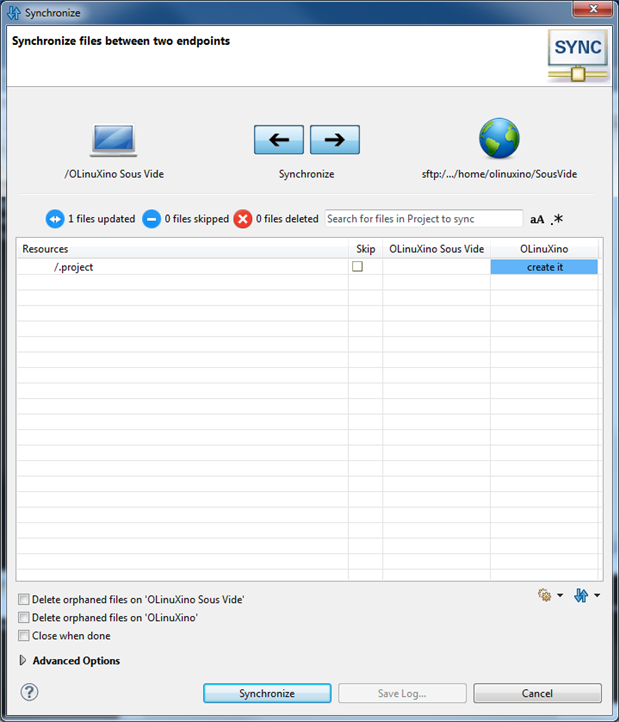The width and height of the screenshot is (619, 722).
Task: Toggle case sensitive search aA icon
Action: point(537,220)
